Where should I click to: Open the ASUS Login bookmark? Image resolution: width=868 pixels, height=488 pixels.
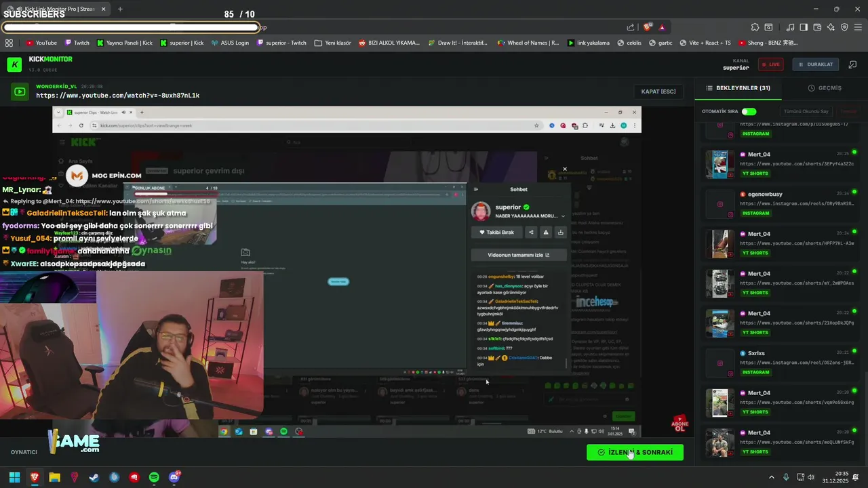tap(230, 43)
